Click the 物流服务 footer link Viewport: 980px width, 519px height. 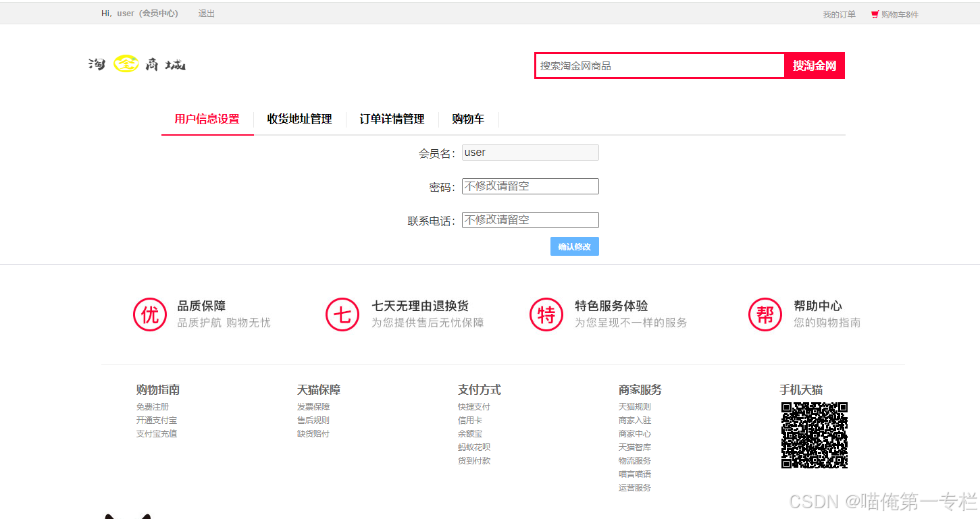point(635,461)
